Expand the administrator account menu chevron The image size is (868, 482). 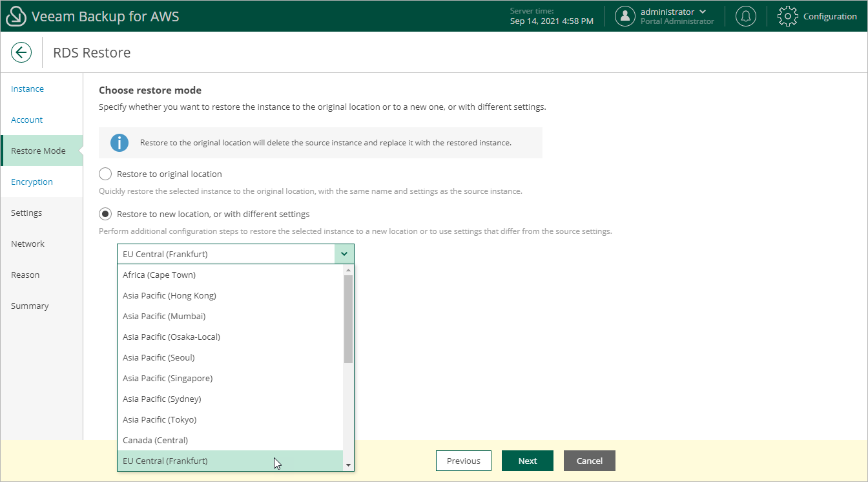click(703, 12)
